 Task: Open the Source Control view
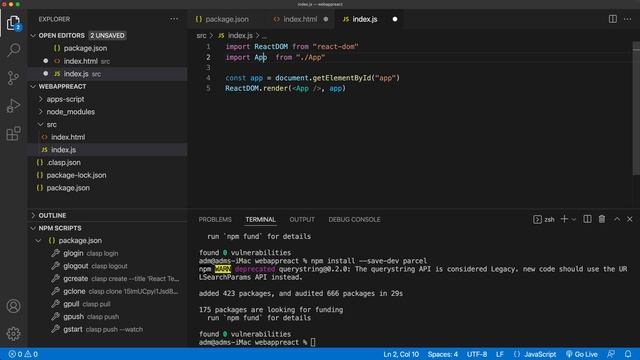click(13, 78)
